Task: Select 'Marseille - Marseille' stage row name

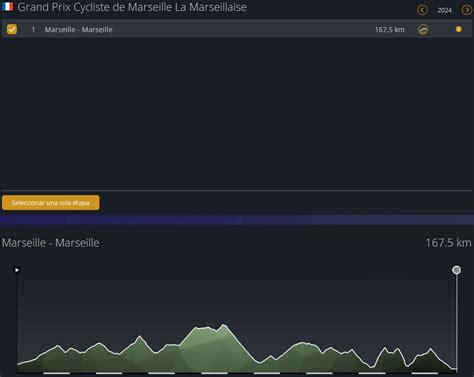Action: (79, 29)
